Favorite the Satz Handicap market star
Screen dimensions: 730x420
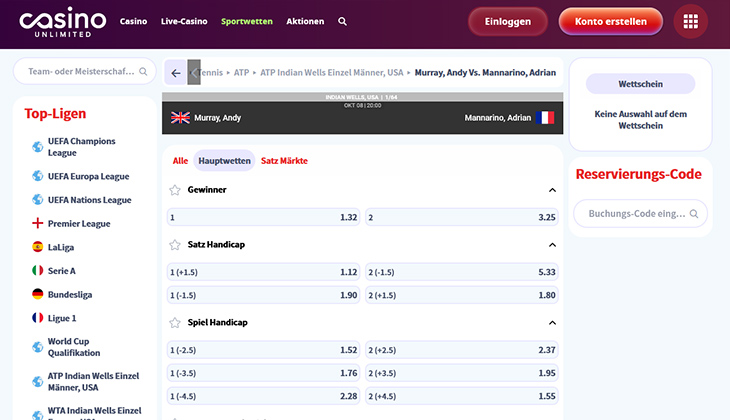tap(175, 245)
